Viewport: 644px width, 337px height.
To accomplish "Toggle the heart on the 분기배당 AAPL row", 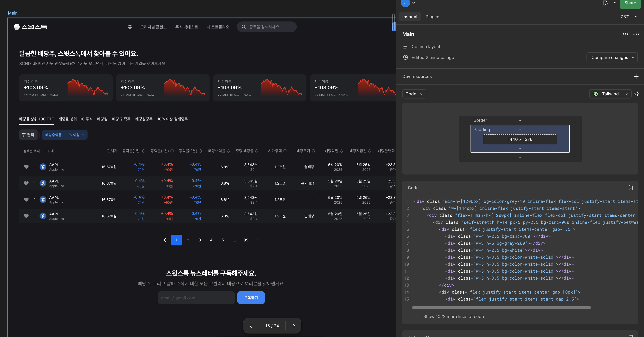I will (x=26, y=183).
